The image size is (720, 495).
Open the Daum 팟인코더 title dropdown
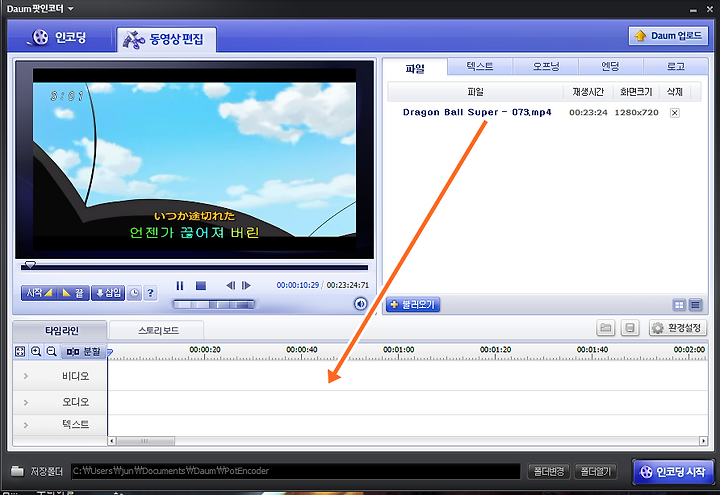tap(70, 9)
